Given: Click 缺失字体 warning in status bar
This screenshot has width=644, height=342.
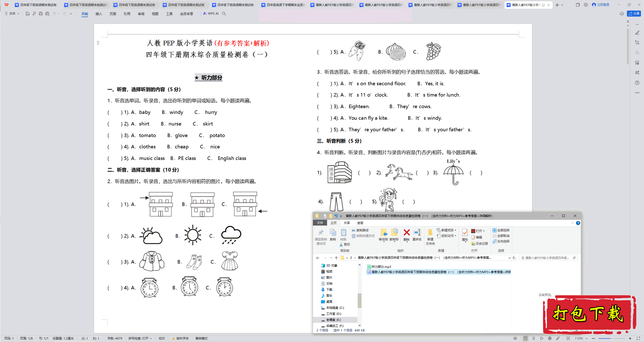Looking at the screenshot, I should coord(180,338).
